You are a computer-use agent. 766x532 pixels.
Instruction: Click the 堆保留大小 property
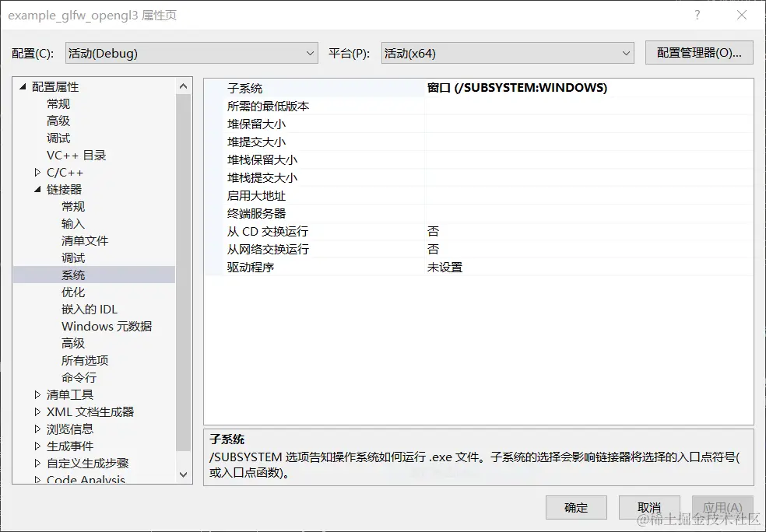pyautogui.click(x=256, y=124)
